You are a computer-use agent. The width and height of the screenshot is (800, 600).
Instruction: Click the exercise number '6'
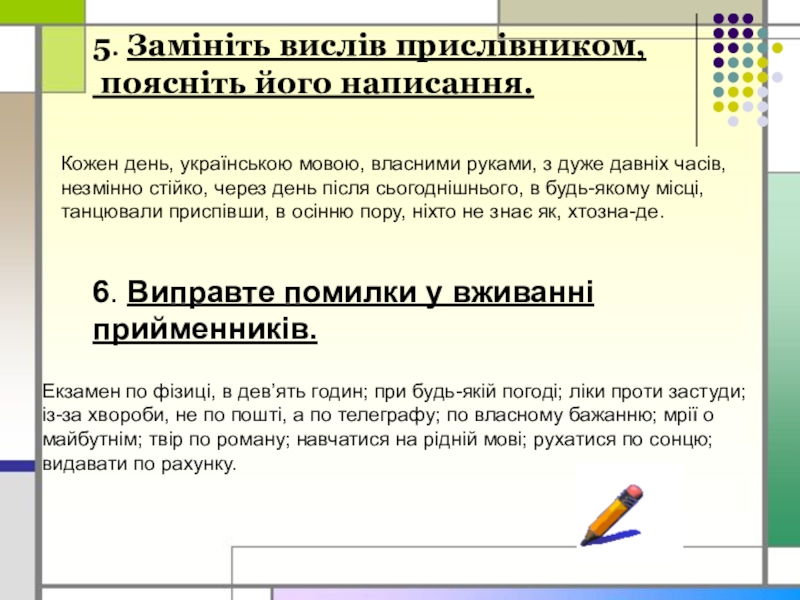[101, 293]
